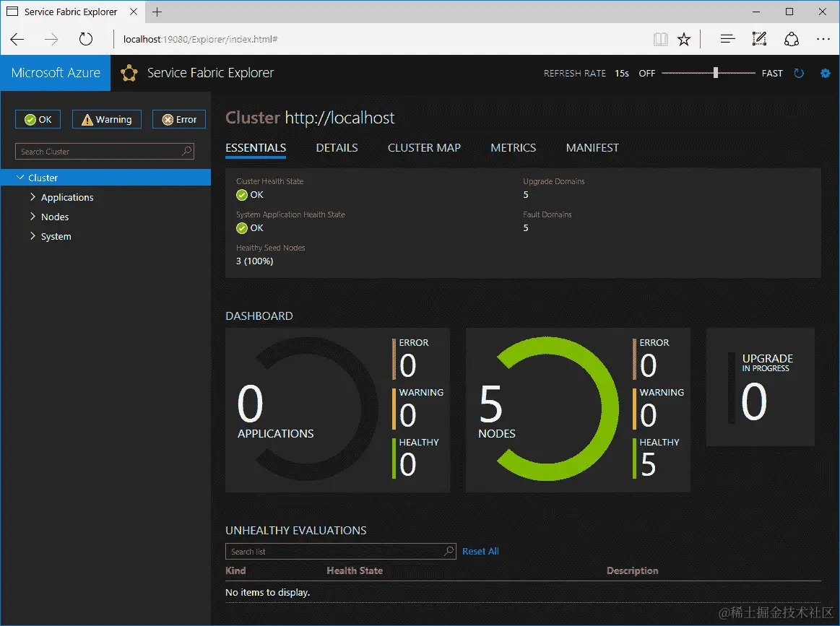Viewport: 840px width, 626px height.
Task: Click the Service Fabric Explorer logo icon
Action: 129,73
